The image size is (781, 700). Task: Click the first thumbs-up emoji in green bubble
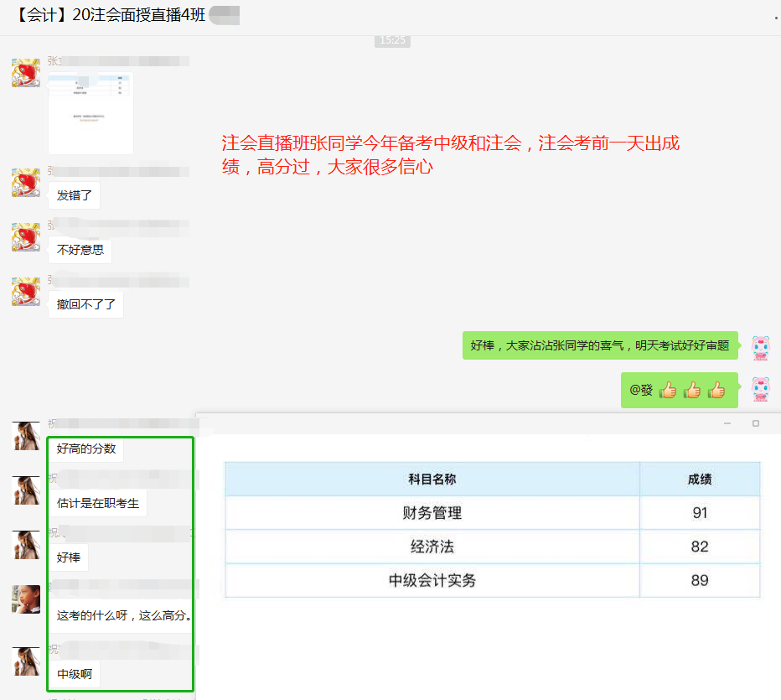pyautogui.click(x=666, y=390)
